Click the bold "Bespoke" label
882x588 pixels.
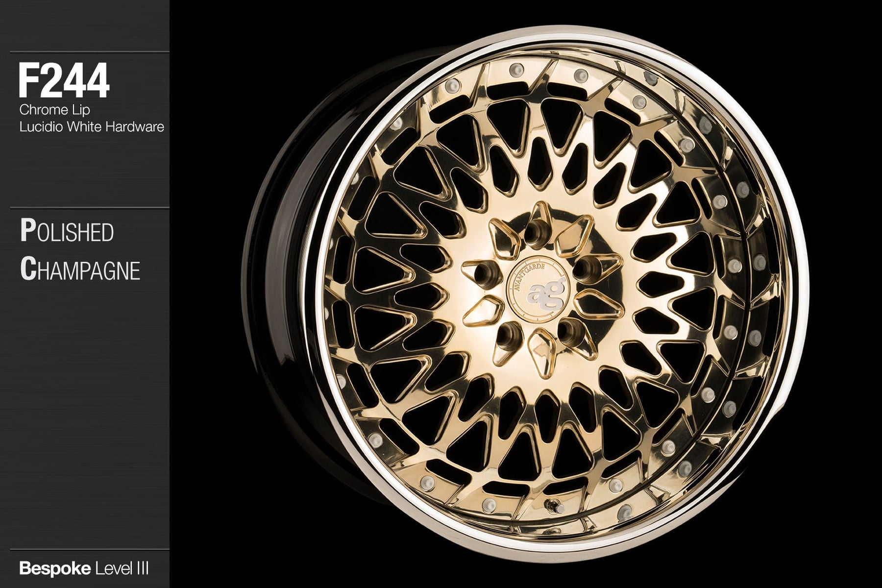click(x=55, y=568)
